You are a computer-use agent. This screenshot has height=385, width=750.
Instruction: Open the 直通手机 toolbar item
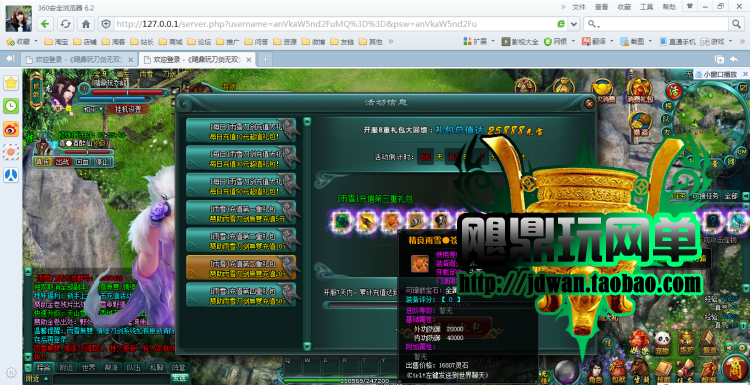click(677, 42)
